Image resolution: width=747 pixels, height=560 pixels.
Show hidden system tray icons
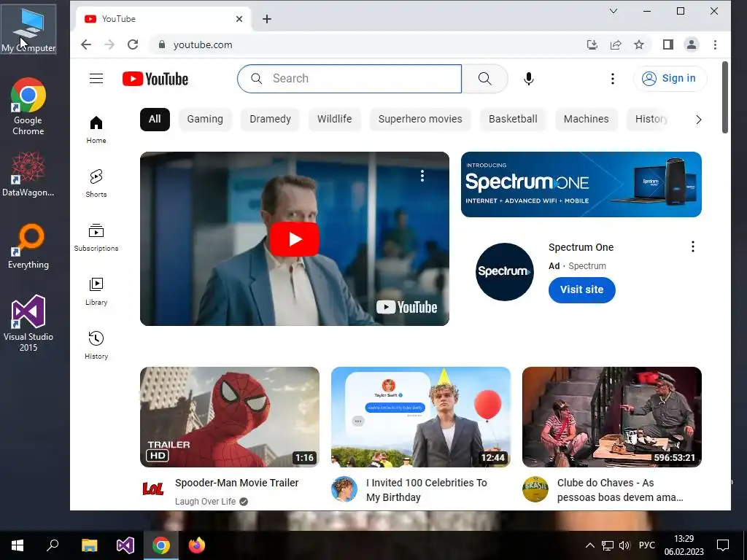589,545
